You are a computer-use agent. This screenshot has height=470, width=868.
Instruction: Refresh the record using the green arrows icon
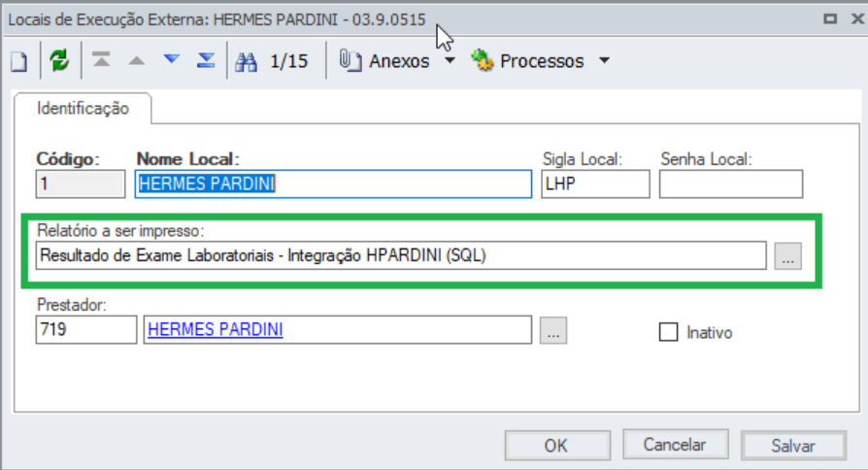59,60
